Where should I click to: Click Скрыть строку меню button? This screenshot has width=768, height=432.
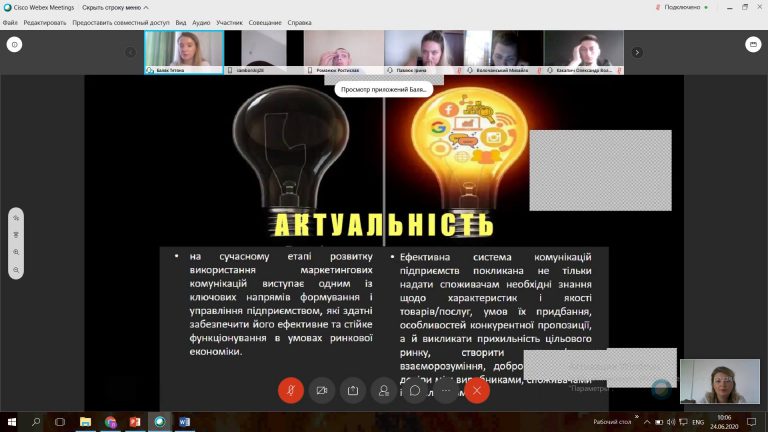click(115, 7)
